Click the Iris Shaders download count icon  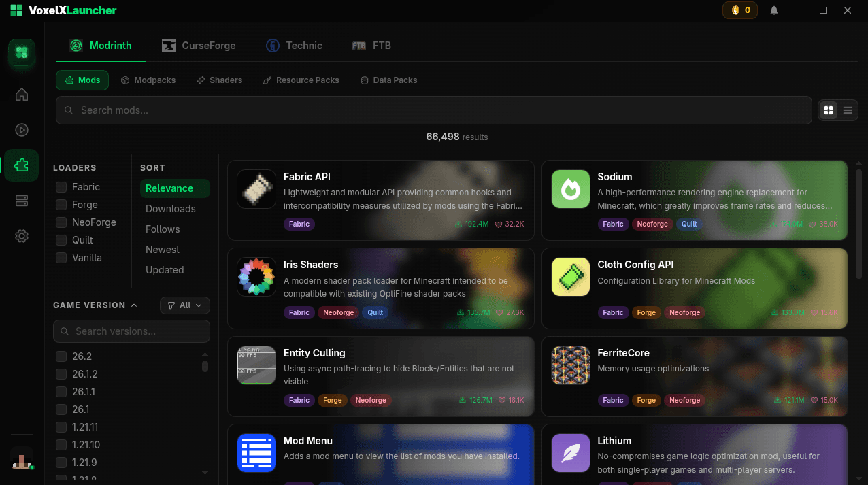point(462,312)
